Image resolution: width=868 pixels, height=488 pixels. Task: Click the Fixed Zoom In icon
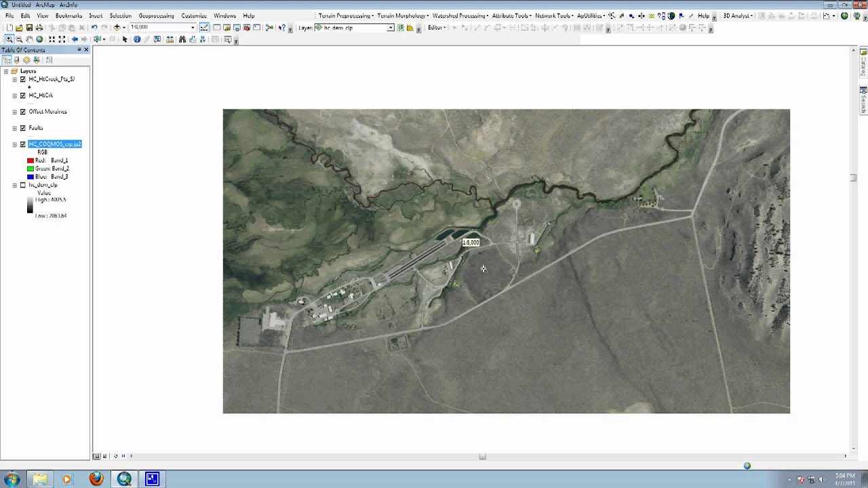(x=52, y=39)
